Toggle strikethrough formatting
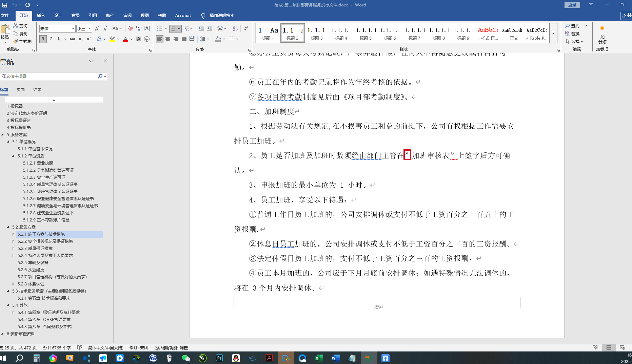Image resolution: width=632 pixels, height=364 pixels. pyautogui.click(x=72, y=39)
